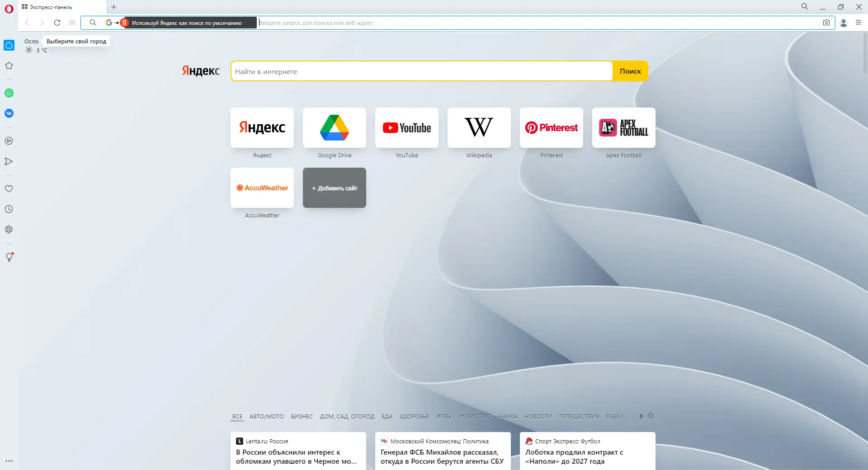Open the Opera main menu logo
Viewport: 868px width, 470px height.
pos(9,9)
